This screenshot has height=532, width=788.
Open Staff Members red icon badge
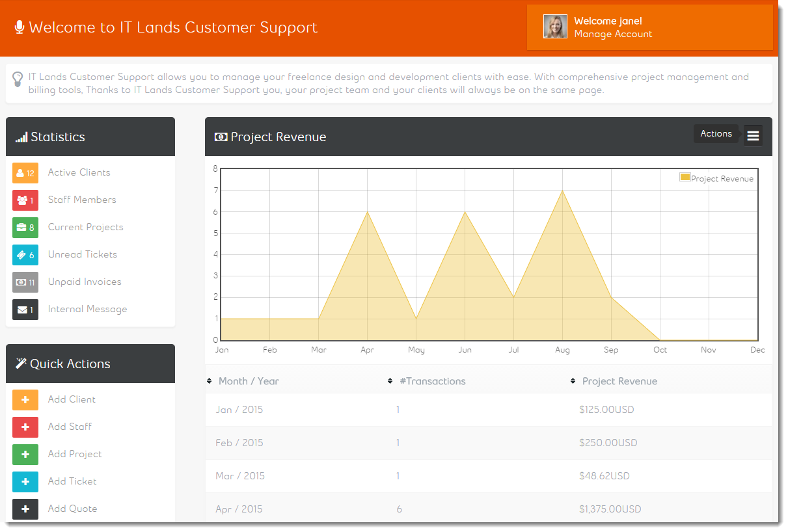25,200
